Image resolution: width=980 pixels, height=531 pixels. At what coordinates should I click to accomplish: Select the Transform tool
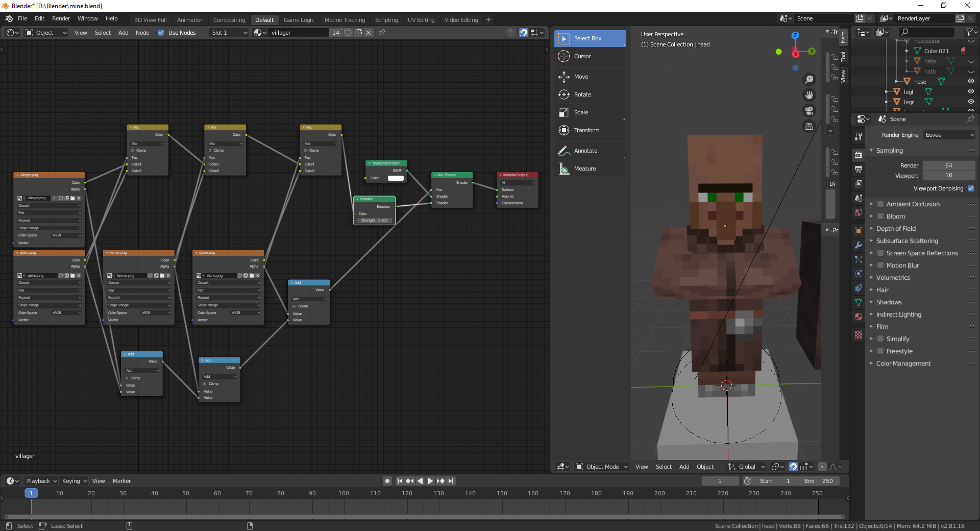click(590, 130)
